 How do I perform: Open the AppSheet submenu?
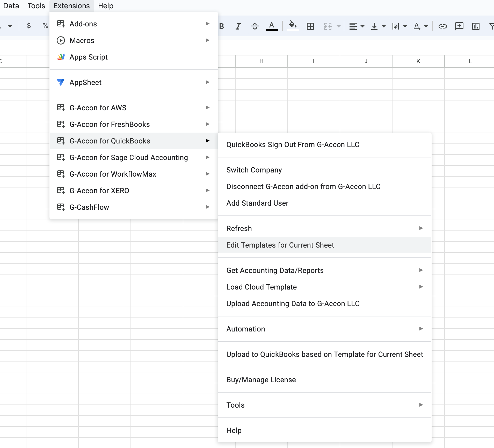coord(134,82)
